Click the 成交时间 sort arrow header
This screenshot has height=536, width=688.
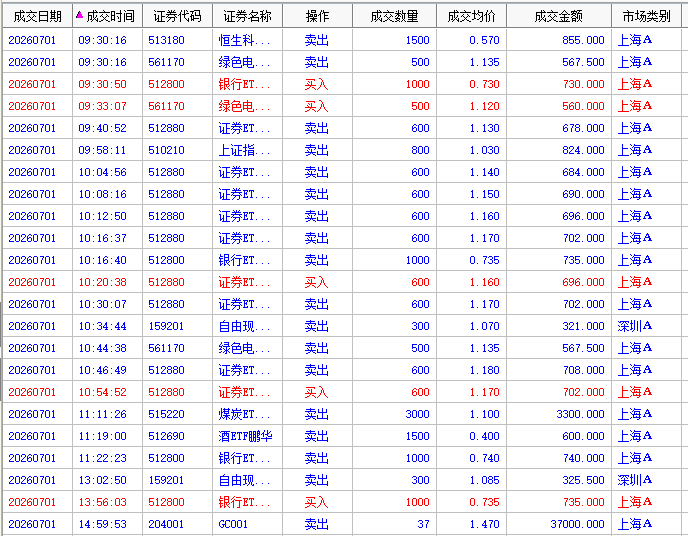point(107,16)
